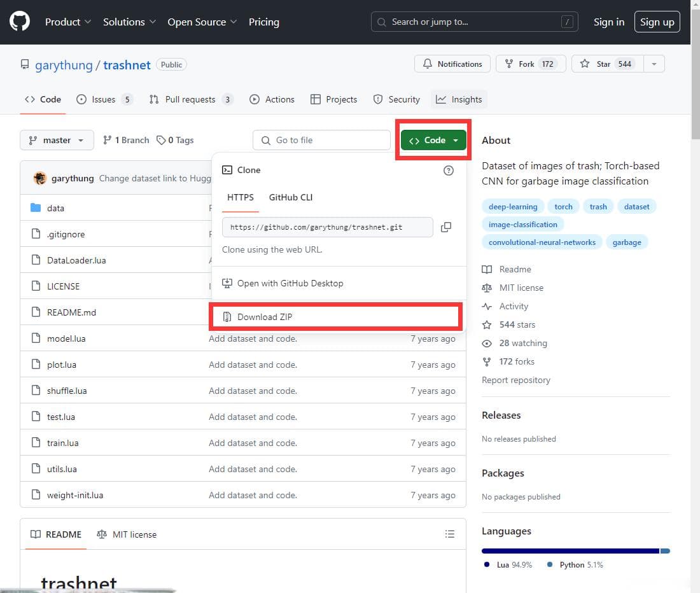
Task: Switch to the Pull requests tab
Action: [x=191, y=99]
